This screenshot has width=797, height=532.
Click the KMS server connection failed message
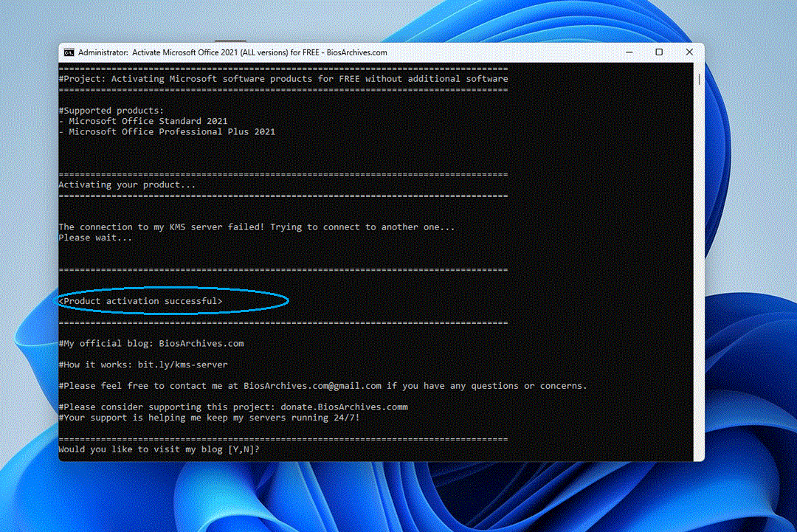click(x=256, y=227)
